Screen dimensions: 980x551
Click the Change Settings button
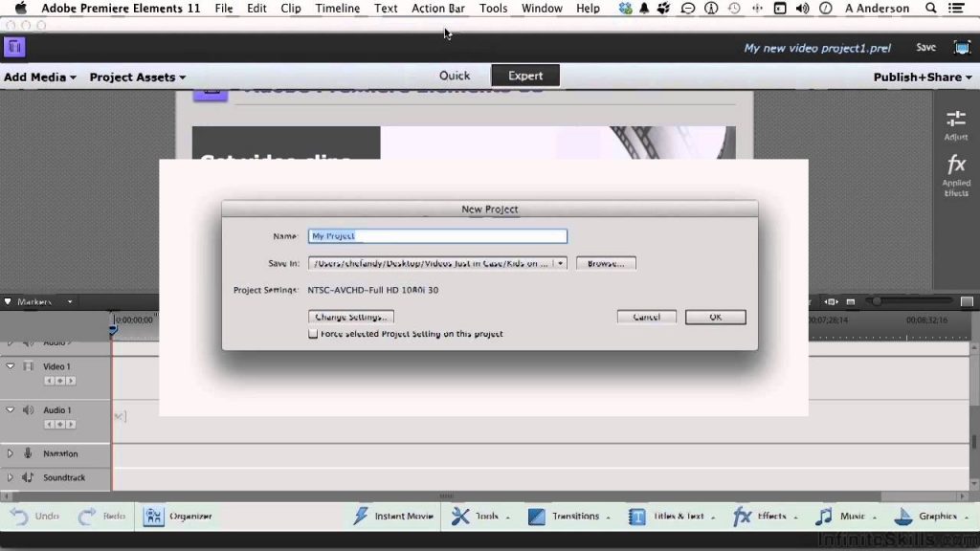coord(351,317)
